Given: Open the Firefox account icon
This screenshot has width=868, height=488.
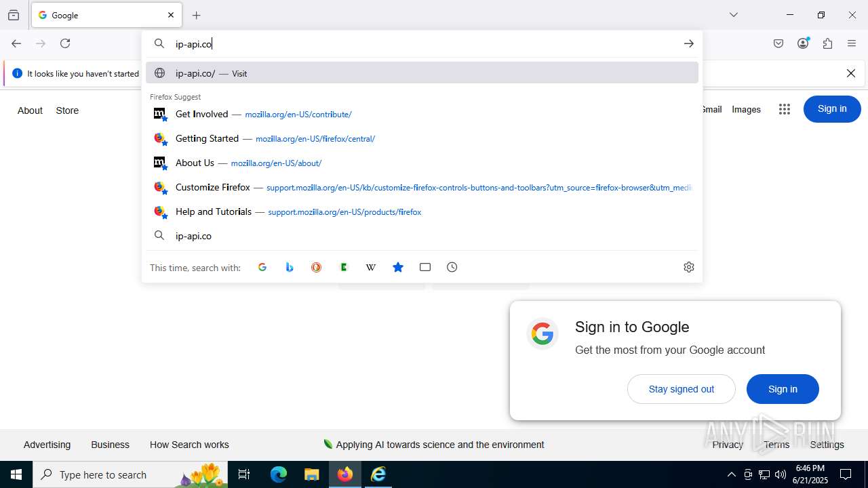Looking at the screenshot, I should (x=803, y=43).
